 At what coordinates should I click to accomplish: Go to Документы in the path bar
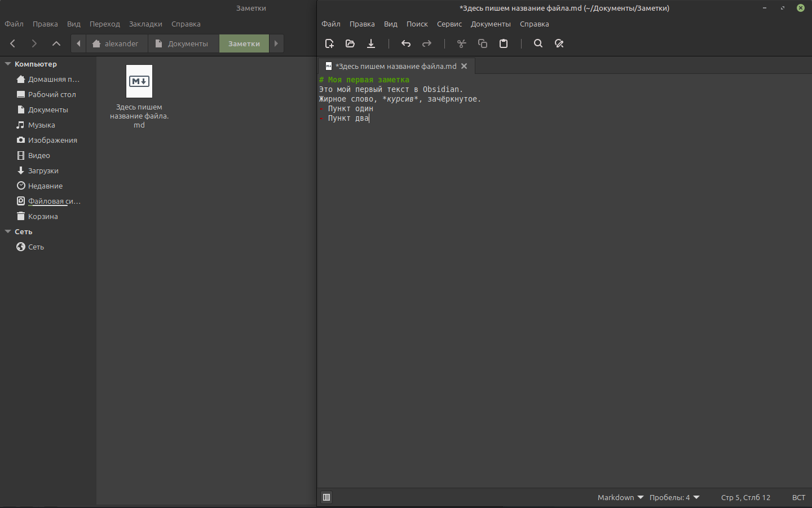tap(183, 43)
